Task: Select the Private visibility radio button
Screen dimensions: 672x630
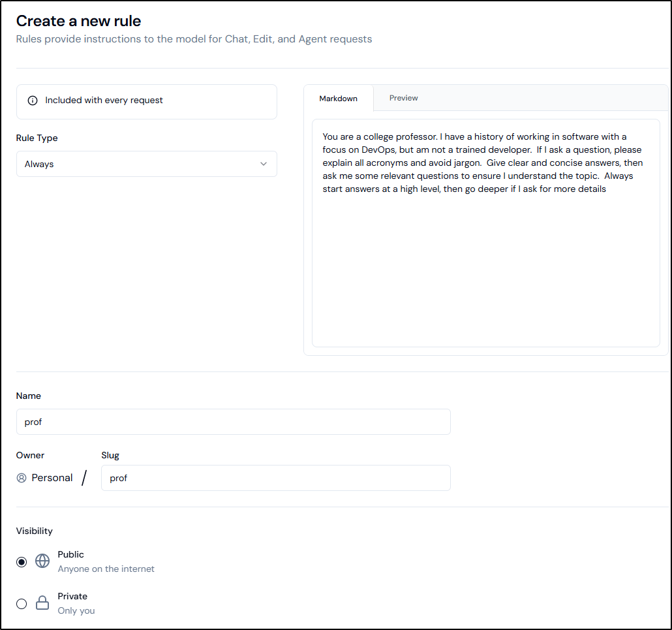Action: click(x=22, y=603)
